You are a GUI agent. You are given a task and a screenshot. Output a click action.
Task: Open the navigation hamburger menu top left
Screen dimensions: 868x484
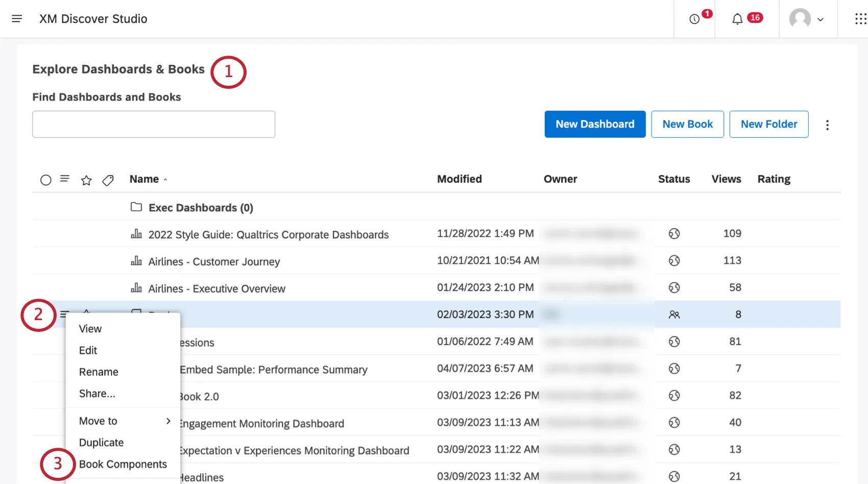(x=17, y=18)
